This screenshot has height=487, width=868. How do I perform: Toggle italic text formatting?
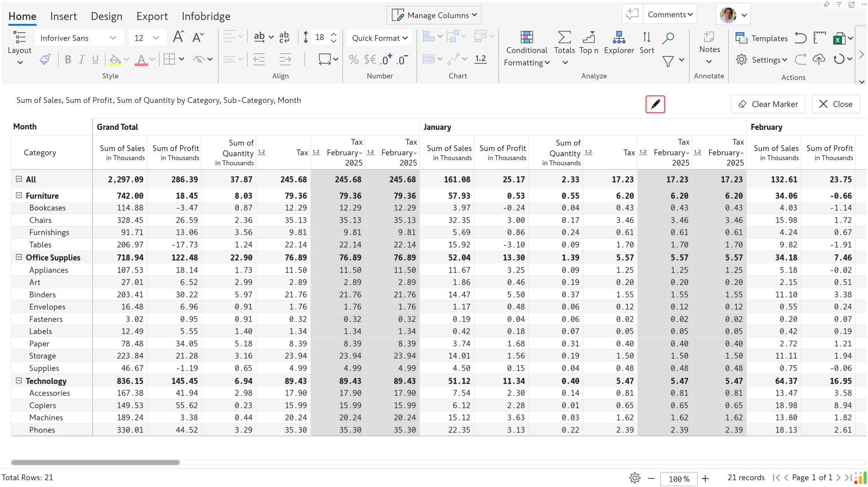pos(81,60)
